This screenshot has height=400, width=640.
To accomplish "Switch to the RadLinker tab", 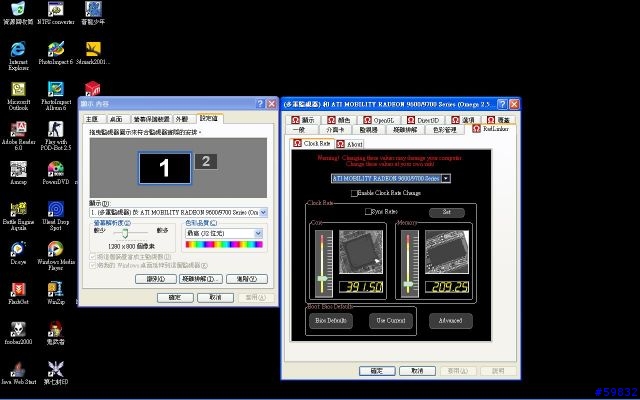I will click(x=491, y=129).
